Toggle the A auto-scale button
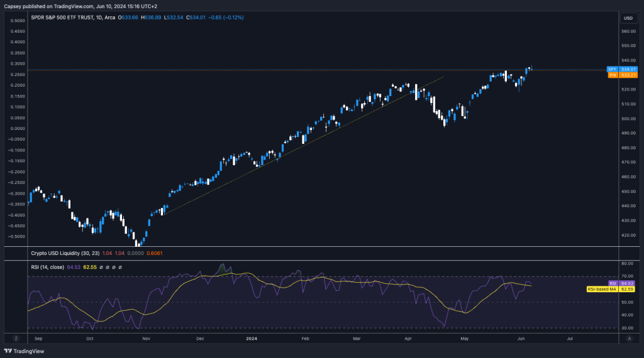644x358 pixels. tap(628, 338)
